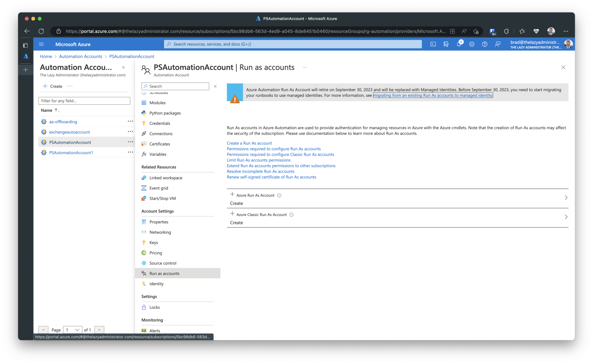The width and height of the screenshot is (593, 364).
Task: Click info icon beside Azure Run As Account
Action: [x=279, y=195]
